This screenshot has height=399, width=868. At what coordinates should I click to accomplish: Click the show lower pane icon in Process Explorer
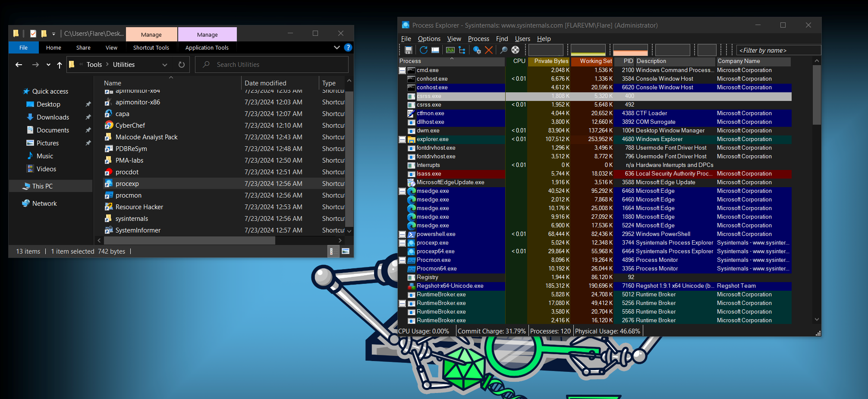[435, 50]
